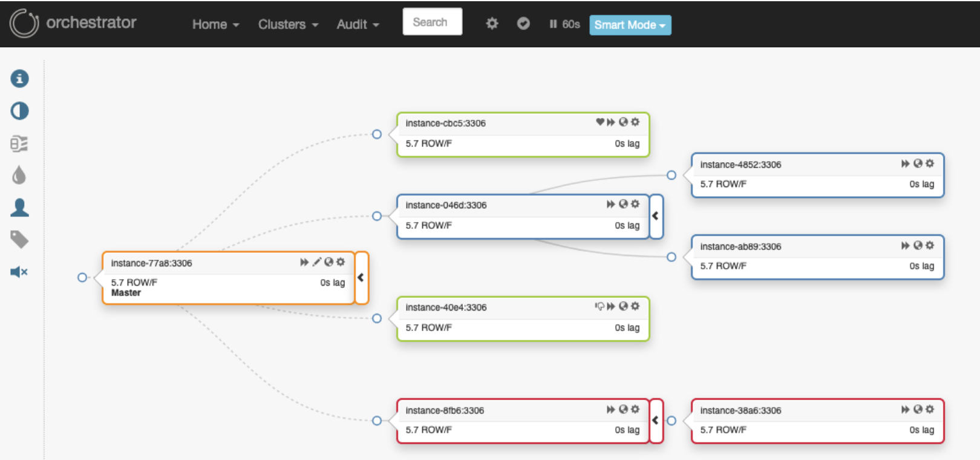Toggle the checkmark circle icon in navbar
This screenshot has height=460, width=980.
click(x=523, y=24)
